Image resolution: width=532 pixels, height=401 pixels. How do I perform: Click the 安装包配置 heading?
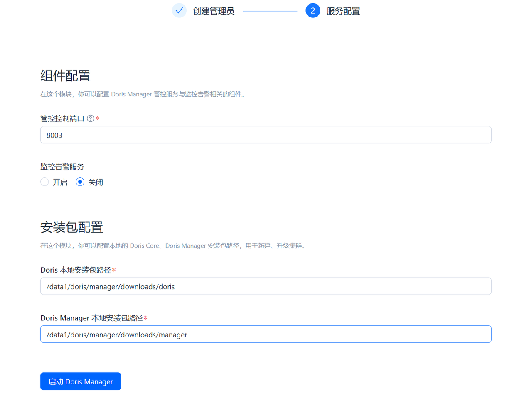click(71, 227)
